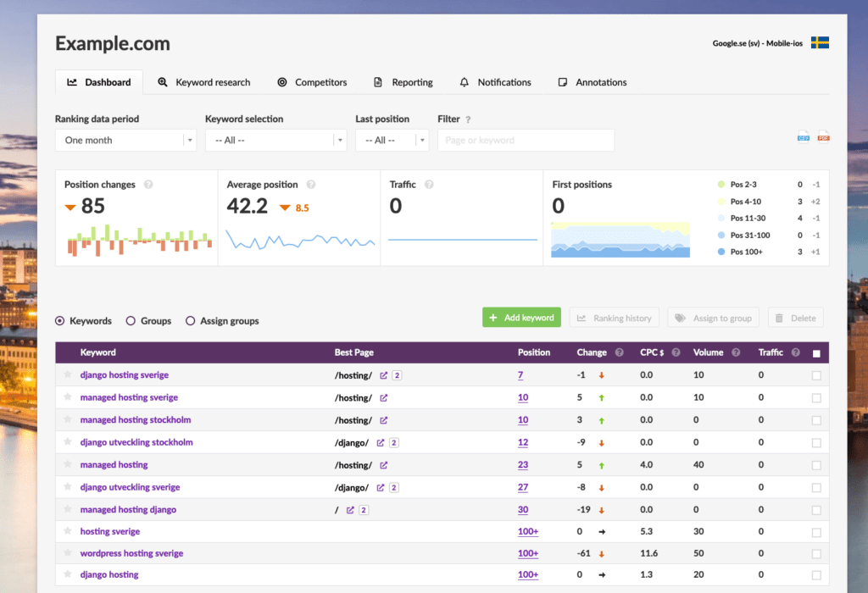Click help icon beside Average position
Screen dimensions: 868x593
coord(311,185)
